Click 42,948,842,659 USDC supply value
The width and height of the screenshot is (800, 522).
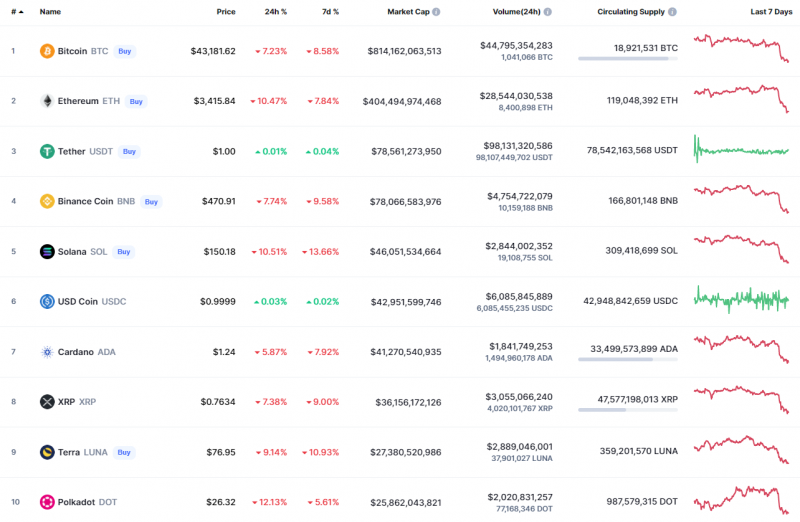click(x=631, y=301)
